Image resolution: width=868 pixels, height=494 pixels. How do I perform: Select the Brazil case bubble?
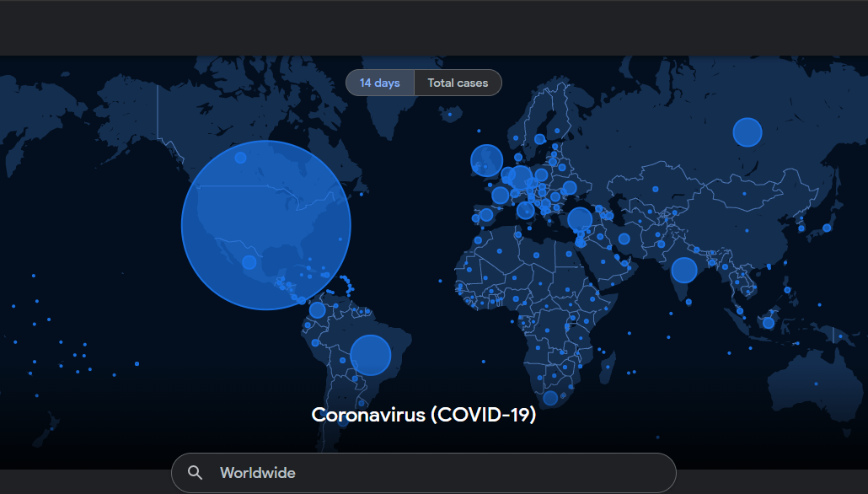coord(370,355)
